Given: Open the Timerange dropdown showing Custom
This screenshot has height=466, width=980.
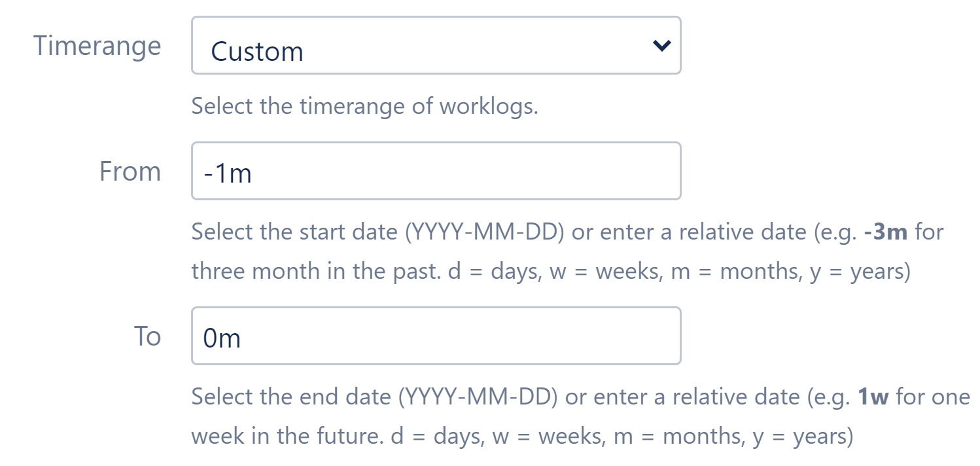Looking at the screenshot, I should 436,45.
